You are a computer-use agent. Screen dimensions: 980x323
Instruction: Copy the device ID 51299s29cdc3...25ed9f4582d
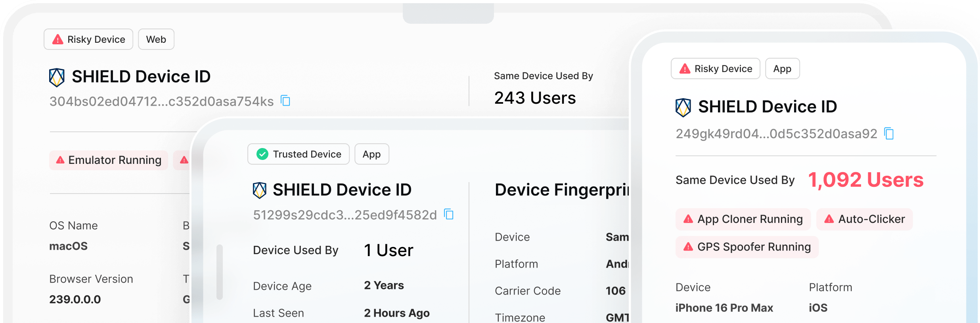[449, 214]
